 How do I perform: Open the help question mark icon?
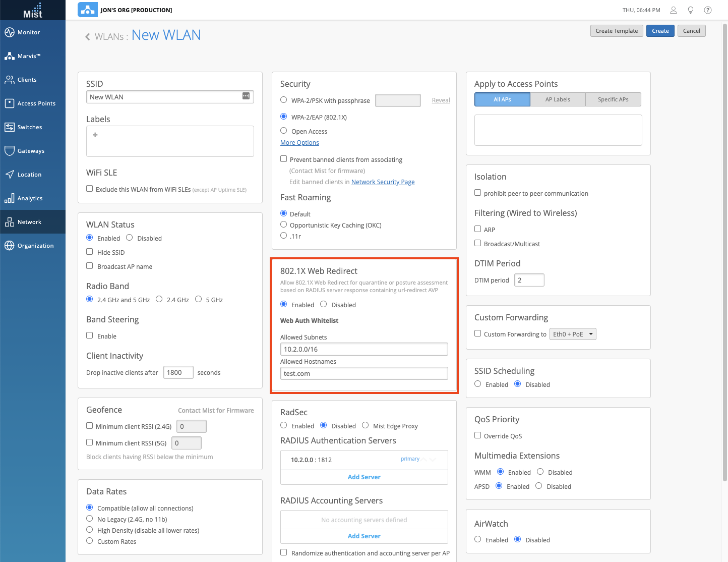708,10
